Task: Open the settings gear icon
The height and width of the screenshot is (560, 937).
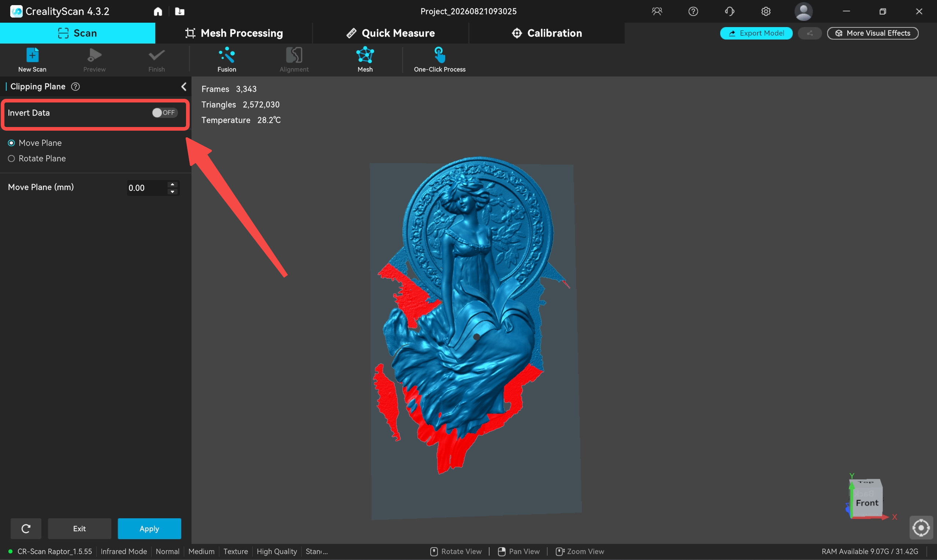Action: tap(766, 11)
